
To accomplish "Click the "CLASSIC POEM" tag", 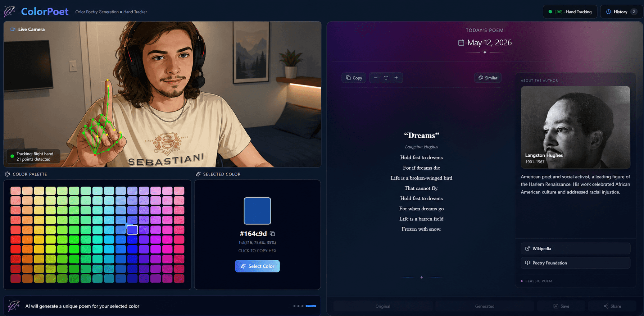I will 539,281.
